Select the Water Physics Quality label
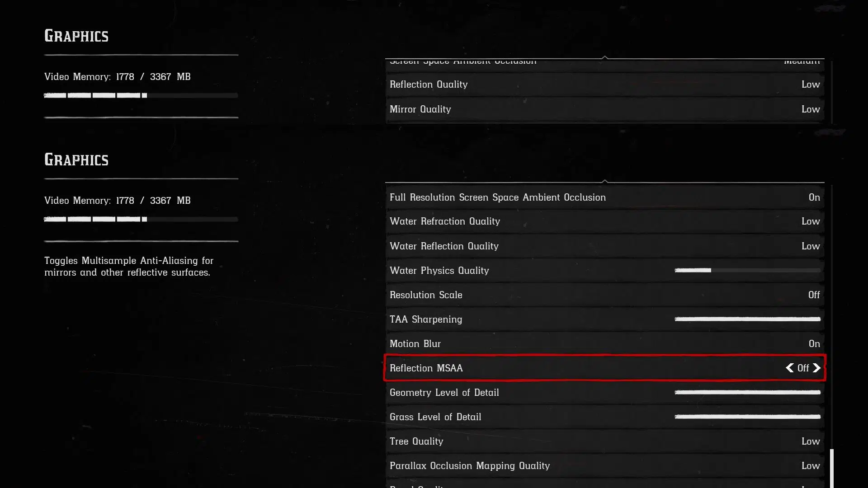Image resolution: width=868 pixels, height=488 pixels. click(x=439, y=271)
